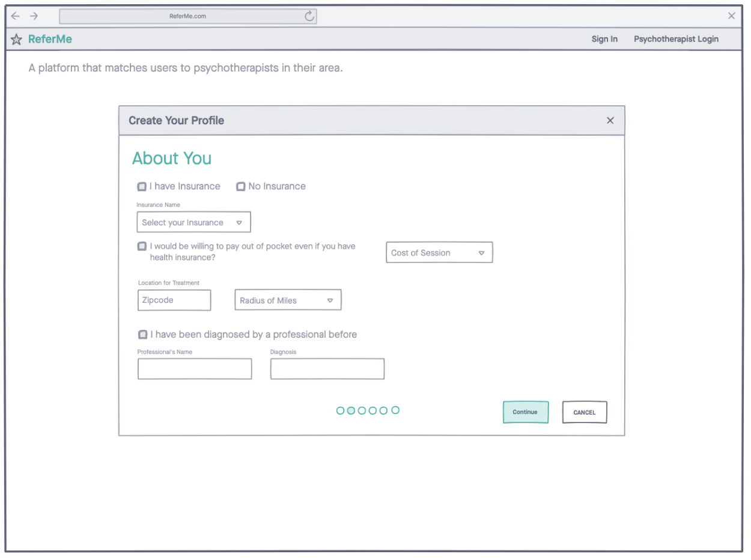This screenshot has width=751, height=560.
Task: Expand the Cost of Session dropdown
Action: pos(439,253)
